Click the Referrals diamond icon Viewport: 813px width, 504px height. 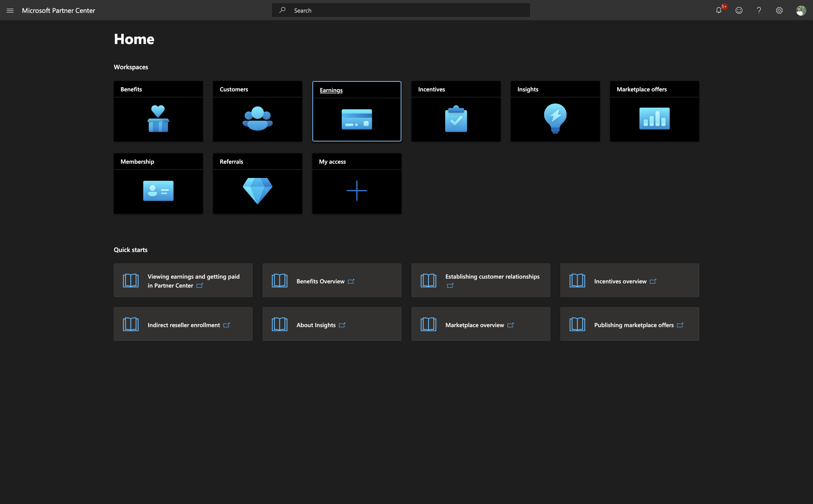(x=258, y=191)
